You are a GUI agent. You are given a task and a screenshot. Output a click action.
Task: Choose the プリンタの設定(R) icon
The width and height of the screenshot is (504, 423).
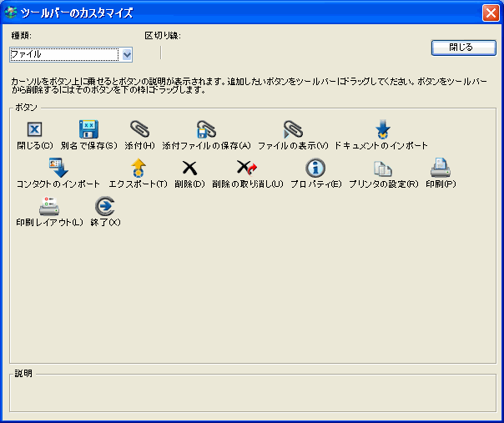pyautogui.click(x=383, y=169)
